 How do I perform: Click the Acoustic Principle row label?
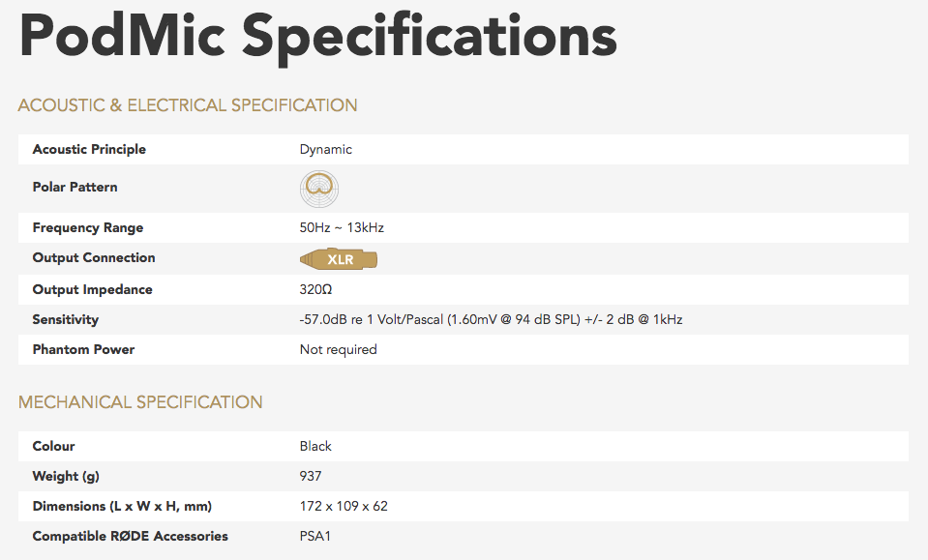[89, 150]
